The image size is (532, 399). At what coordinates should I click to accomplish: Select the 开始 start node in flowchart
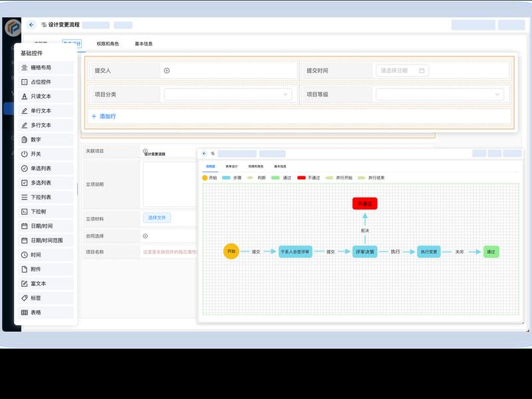tap(231, 251)
